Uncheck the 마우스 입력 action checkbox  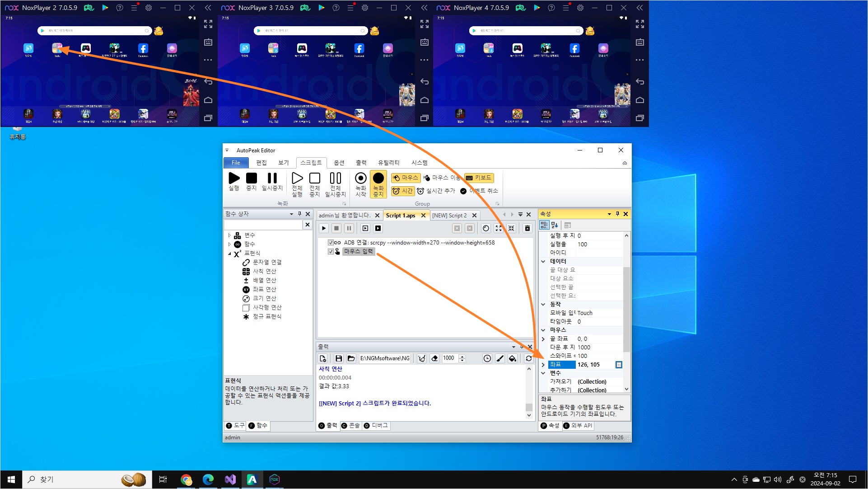[331, 251]
